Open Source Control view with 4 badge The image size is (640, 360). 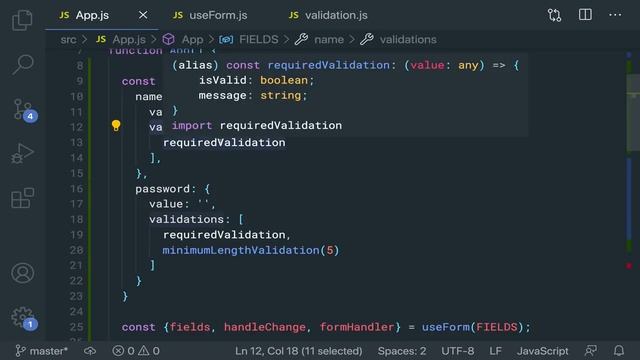[24, 110]
